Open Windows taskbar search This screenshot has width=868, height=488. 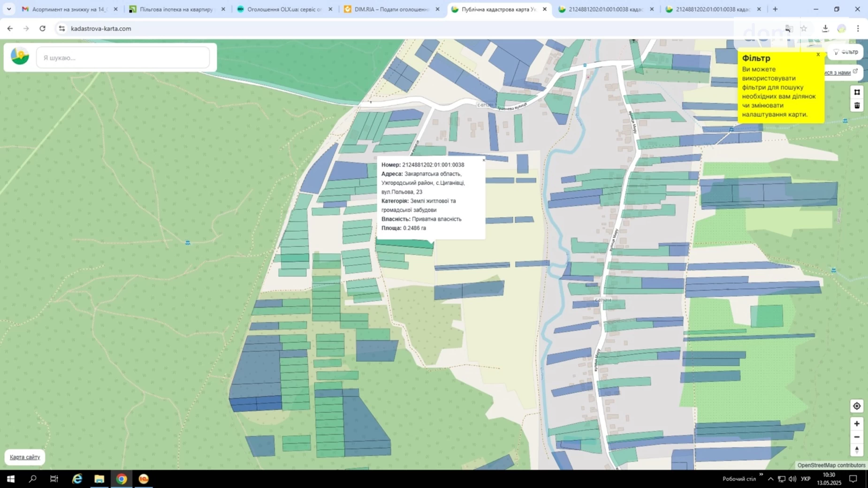click(32, 479)
